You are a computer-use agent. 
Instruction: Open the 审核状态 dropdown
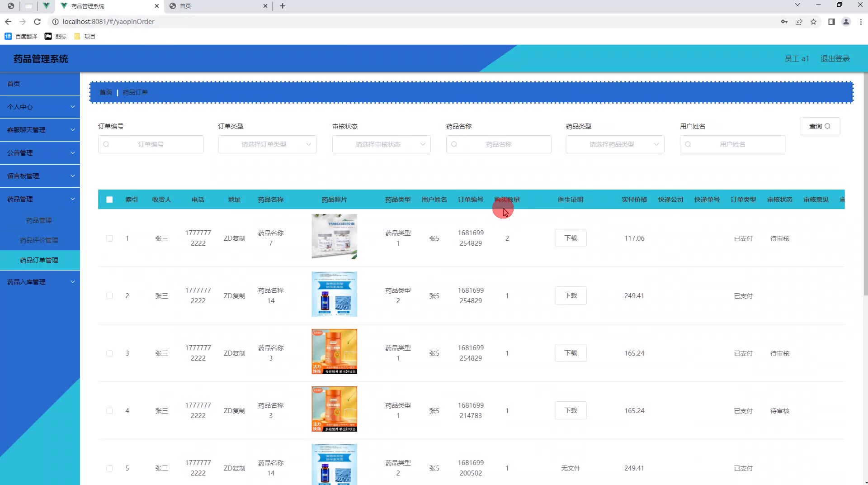point(381,144)
